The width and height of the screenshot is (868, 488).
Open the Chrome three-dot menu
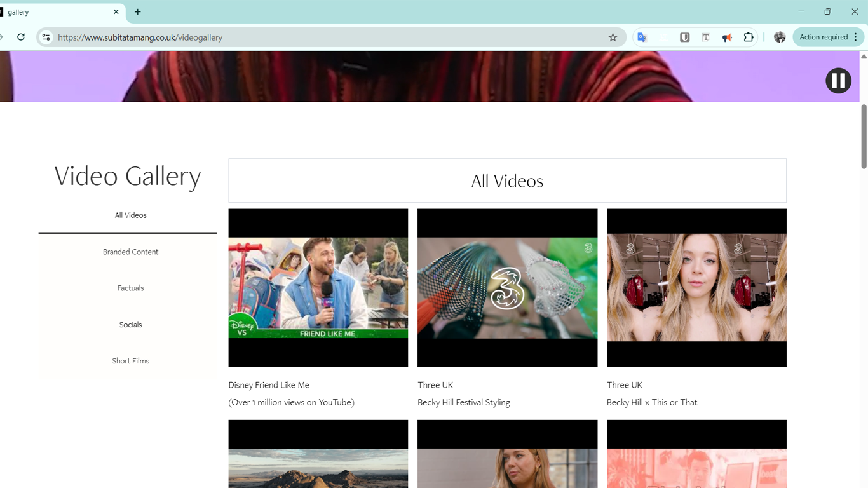click(x=856, y=37)
